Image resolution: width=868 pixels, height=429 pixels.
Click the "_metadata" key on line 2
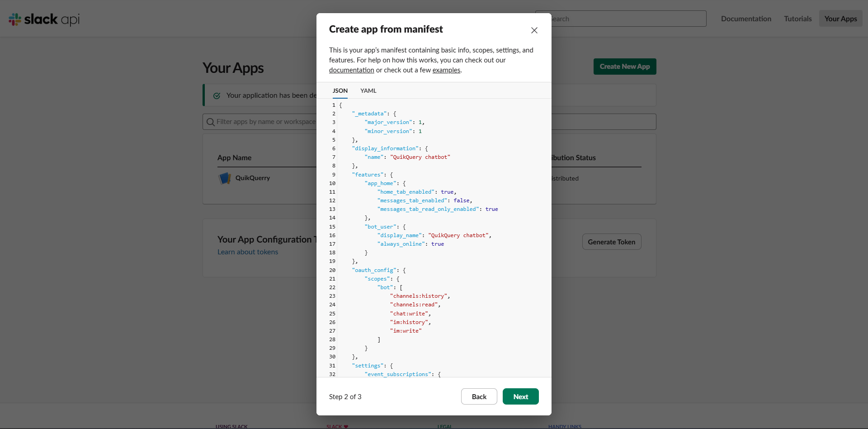coord(369,114)
